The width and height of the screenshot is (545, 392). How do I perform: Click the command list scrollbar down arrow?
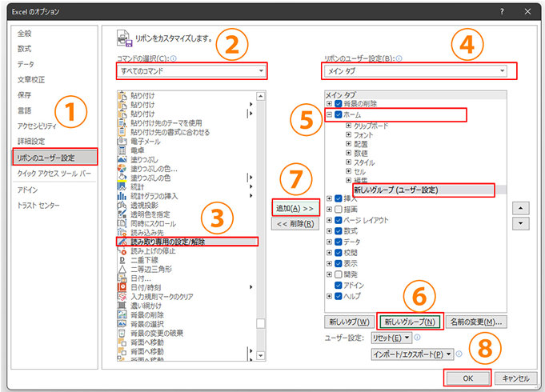click(x=260, y=355)
